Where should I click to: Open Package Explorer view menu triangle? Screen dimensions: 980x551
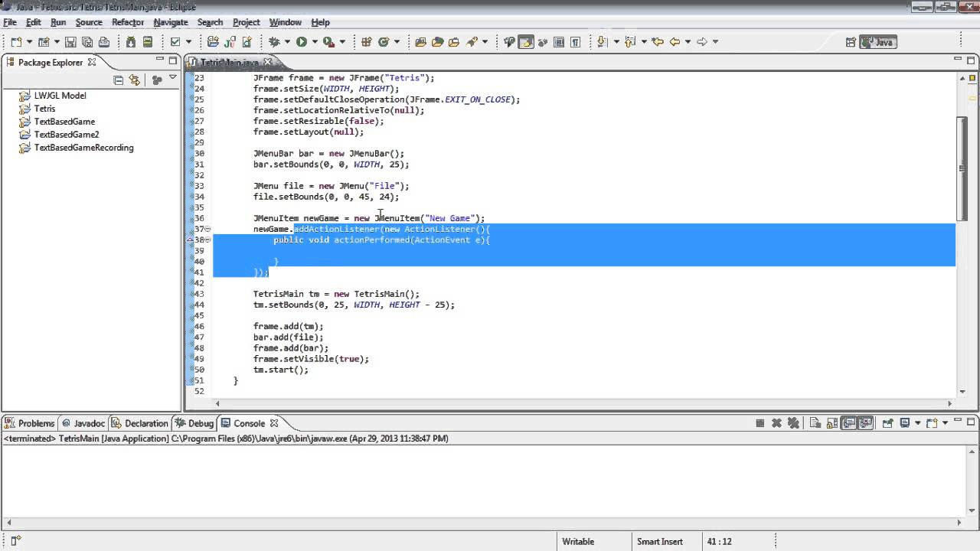[173, 78]
